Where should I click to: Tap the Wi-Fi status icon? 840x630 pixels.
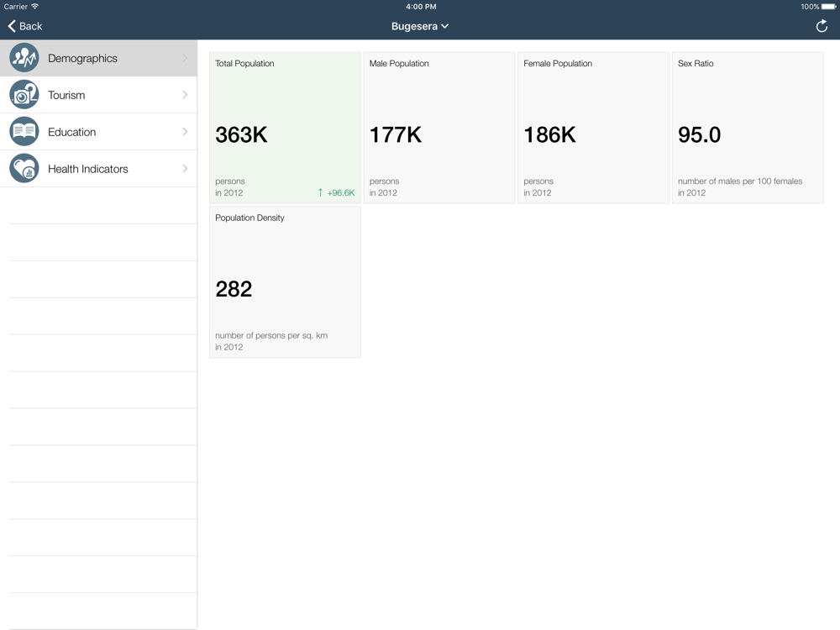pyautogui.click(x=35, y=7)
